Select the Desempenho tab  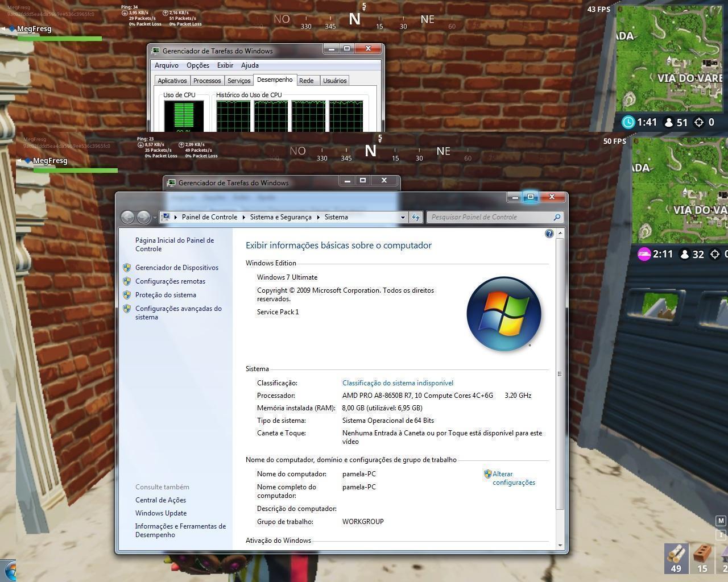pos(275,80)
